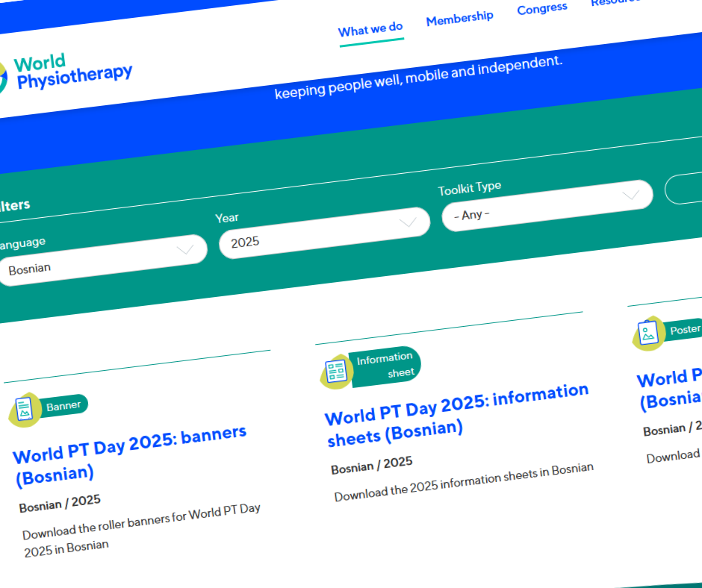Click the Banner document icon
Viewport: 702px width, 588px height.
click(x=25, y=411)
